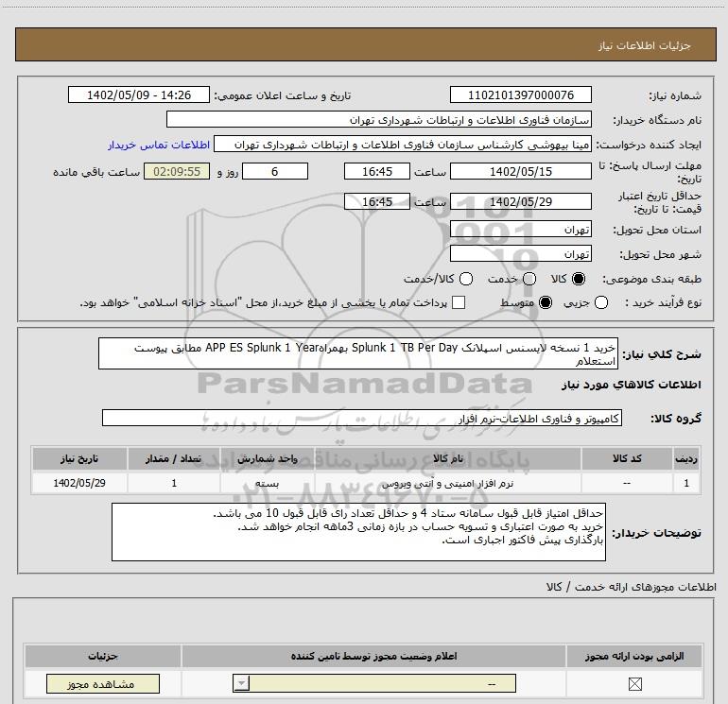728x704 pixels.
Task: Click the اطلاعات مجوزهای ارائه خدمت / کالا heading
Action: tap(631, 587)
